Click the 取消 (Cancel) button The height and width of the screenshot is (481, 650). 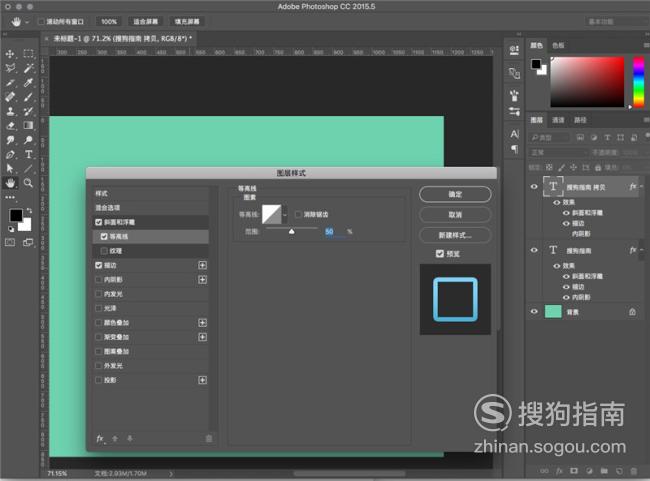(x=455, y=215)
